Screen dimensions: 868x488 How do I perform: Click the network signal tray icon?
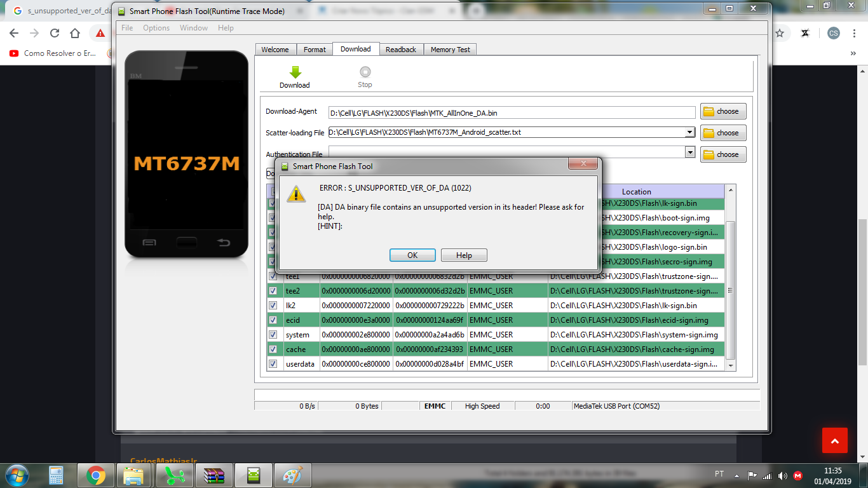(x=767, y=475)
